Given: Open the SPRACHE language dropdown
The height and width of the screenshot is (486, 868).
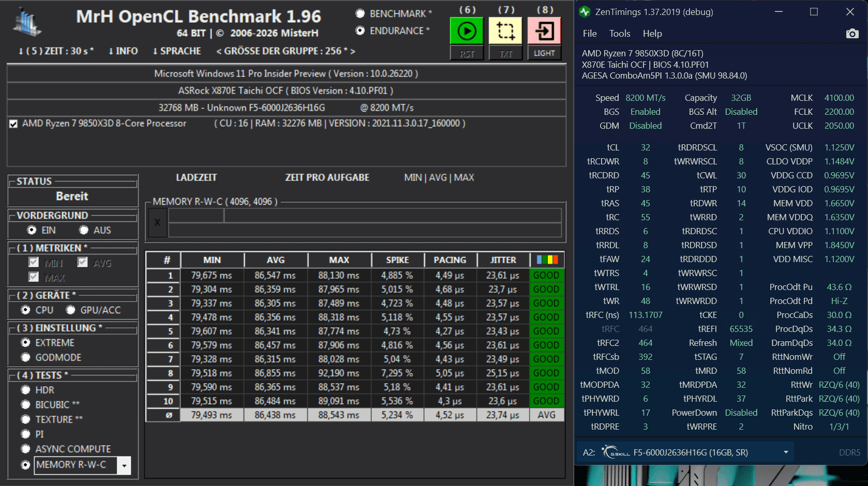Looking at the screenshot, I should (177, 51).
